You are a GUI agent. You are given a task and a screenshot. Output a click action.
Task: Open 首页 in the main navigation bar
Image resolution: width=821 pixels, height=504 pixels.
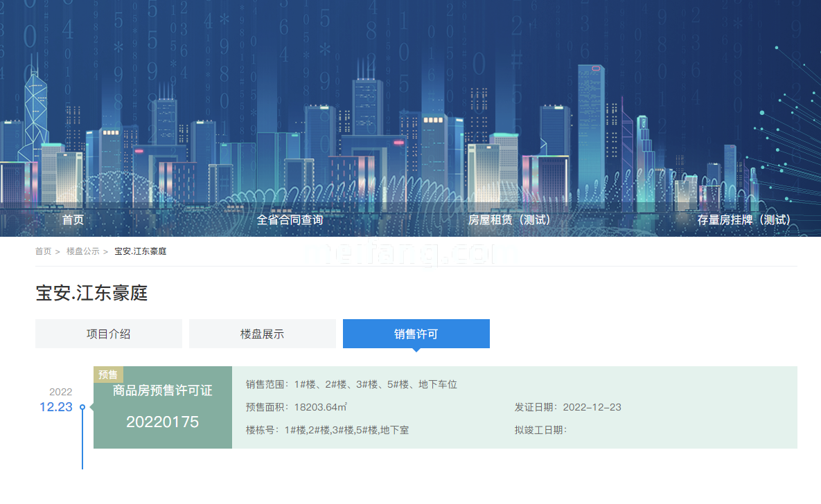point(73,220)
